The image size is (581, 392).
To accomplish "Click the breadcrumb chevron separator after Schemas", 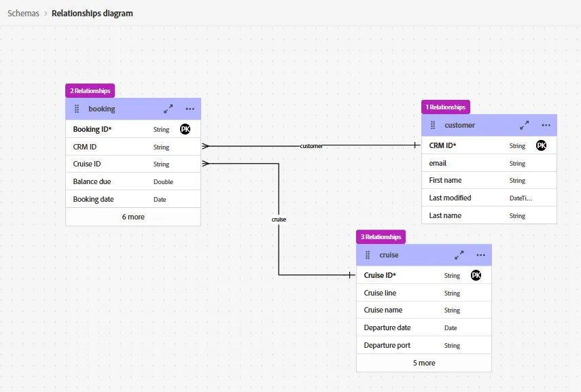I will (x=46, y=14).
